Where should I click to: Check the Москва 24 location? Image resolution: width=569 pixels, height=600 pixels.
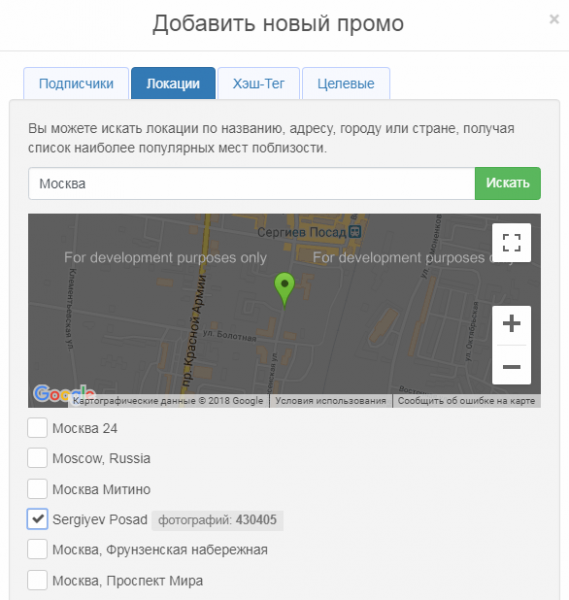37,428
